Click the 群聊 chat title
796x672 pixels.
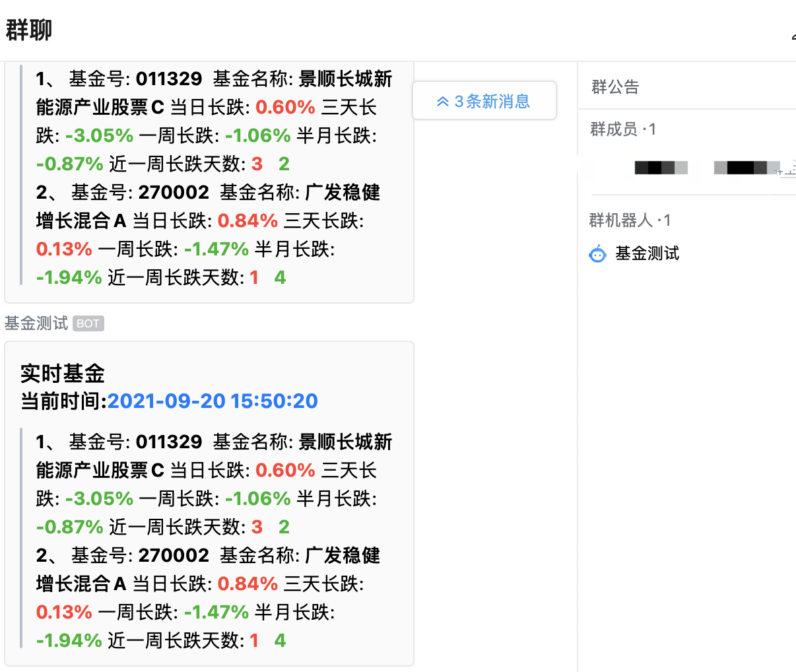pos(29,30)
